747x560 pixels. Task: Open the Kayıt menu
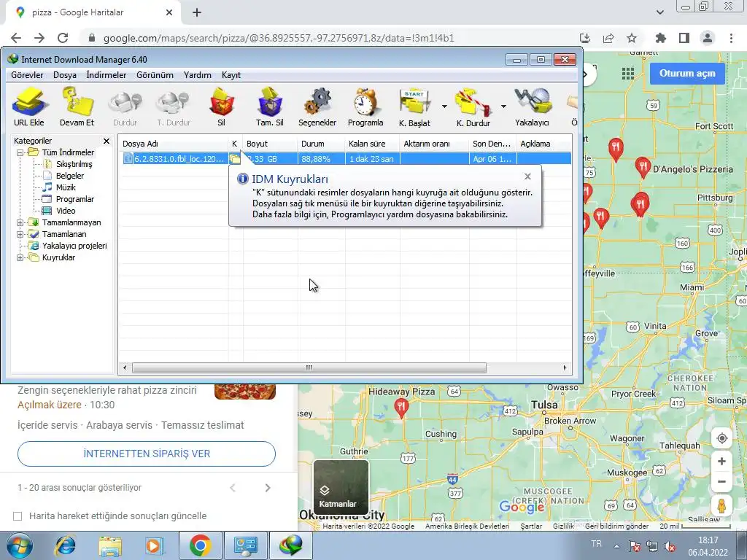point(231,75)
